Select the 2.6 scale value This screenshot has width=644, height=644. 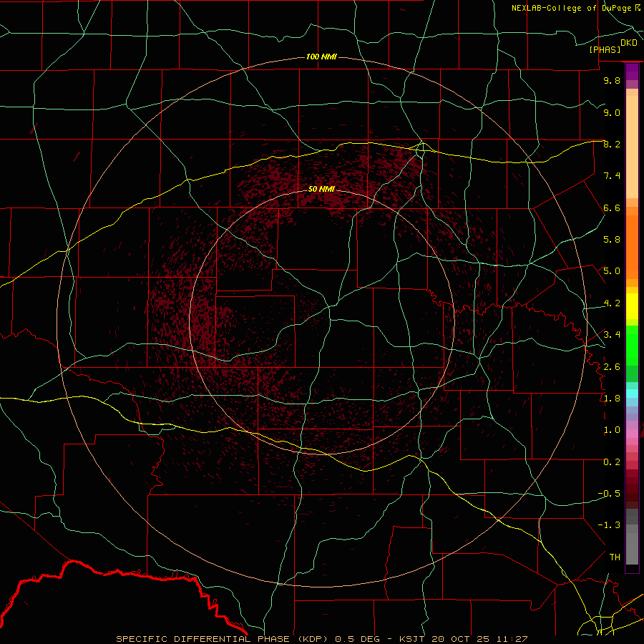point(612,367)
